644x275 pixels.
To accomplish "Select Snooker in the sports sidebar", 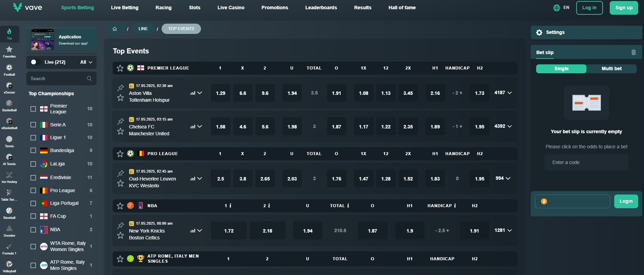I will 9,230.
